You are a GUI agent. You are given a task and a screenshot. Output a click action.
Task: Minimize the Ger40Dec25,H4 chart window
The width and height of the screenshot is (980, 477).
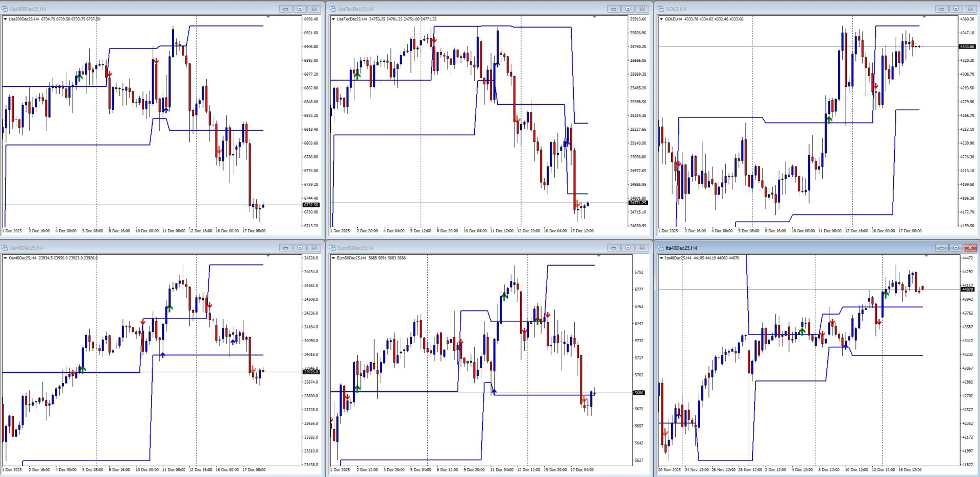pos(285,248)
